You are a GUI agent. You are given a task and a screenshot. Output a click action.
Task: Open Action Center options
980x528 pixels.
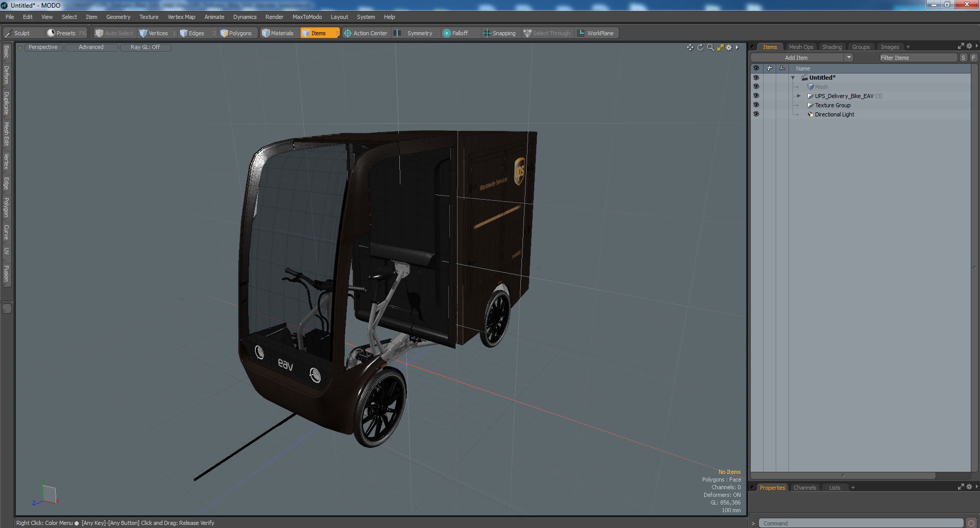[x=366, y=33]
